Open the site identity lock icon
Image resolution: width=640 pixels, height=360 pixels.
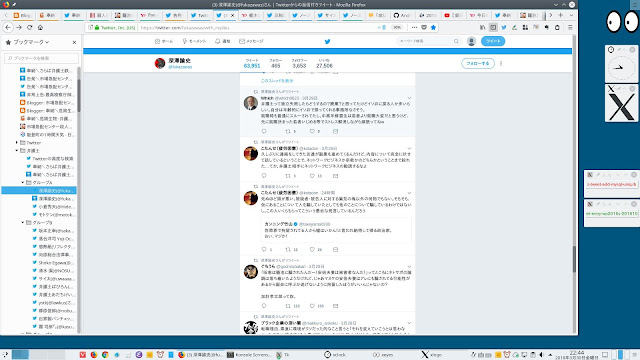[97, 27]
